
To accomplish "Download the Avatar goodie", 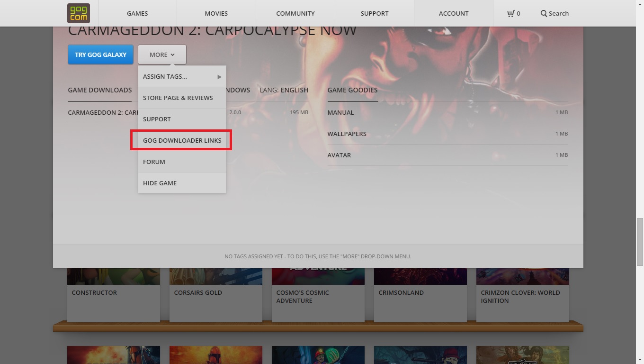I will (447, 155).
